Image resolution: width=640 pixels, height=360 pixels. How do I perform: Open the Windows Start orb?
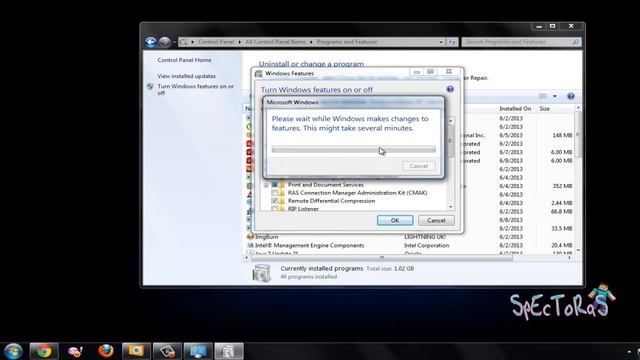tap(13, 351)
